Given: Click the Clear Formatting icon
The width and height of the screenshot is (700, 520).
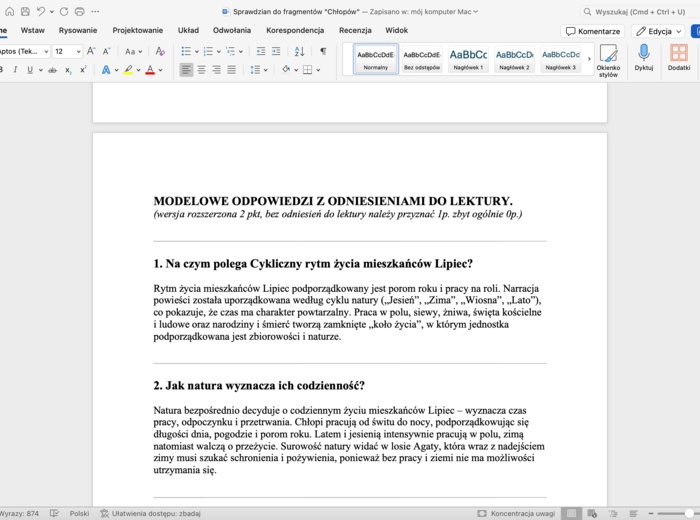Looking at the screenshot, I should [x=160, y=51].
